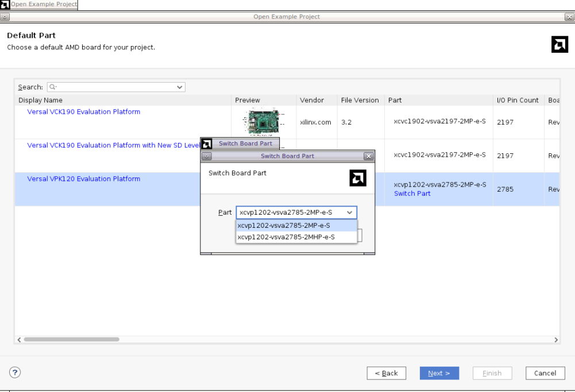575x392 pixels.
Task: Collapse the Part combo box arrow
Action: [x=349, y=212]
